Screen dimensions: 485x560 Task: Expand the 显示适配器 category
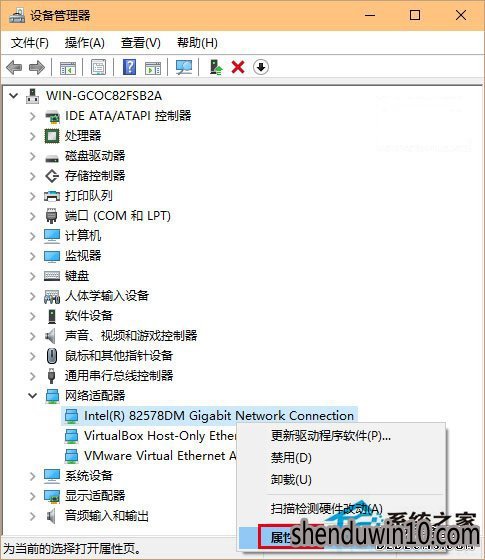tap(32, 496)
